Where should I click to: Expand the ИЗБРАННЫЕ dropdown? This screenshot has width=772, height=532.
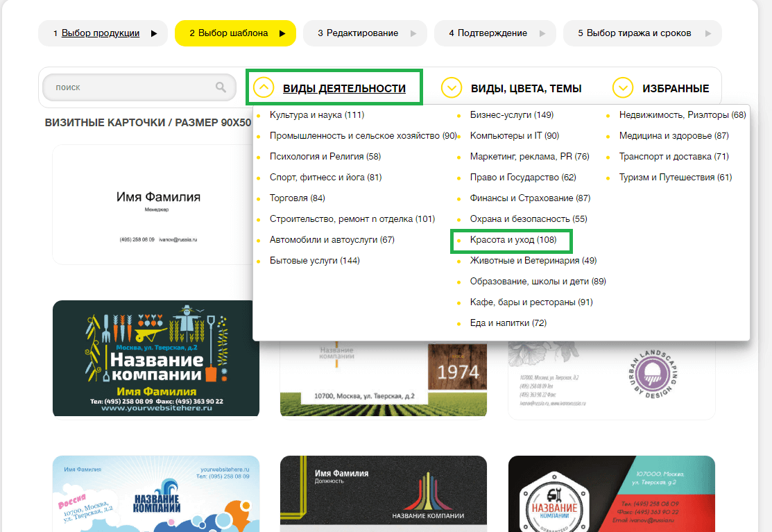click(x=622, y=88)
